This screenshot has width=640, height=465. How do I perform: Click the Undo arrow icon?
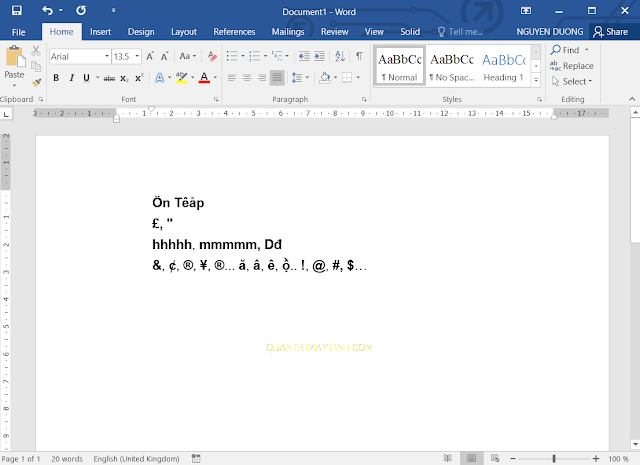coord(48,9)
